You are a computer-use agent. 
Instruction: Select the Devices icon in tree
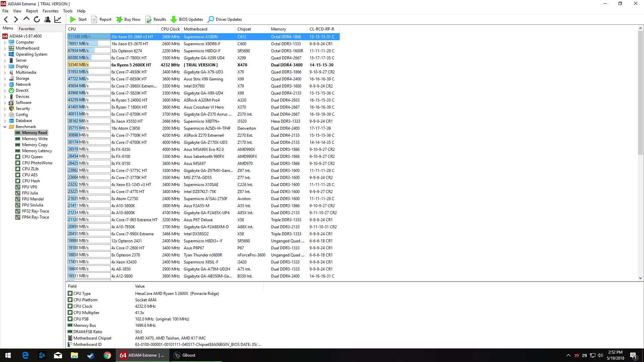pos(11,97)
